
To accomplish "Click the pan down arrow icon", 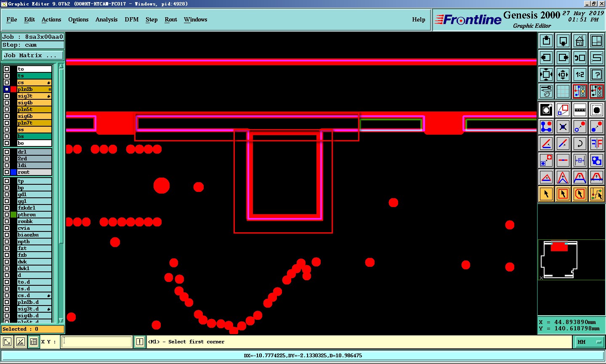I will pyautogui.click(x=563, y=41).
